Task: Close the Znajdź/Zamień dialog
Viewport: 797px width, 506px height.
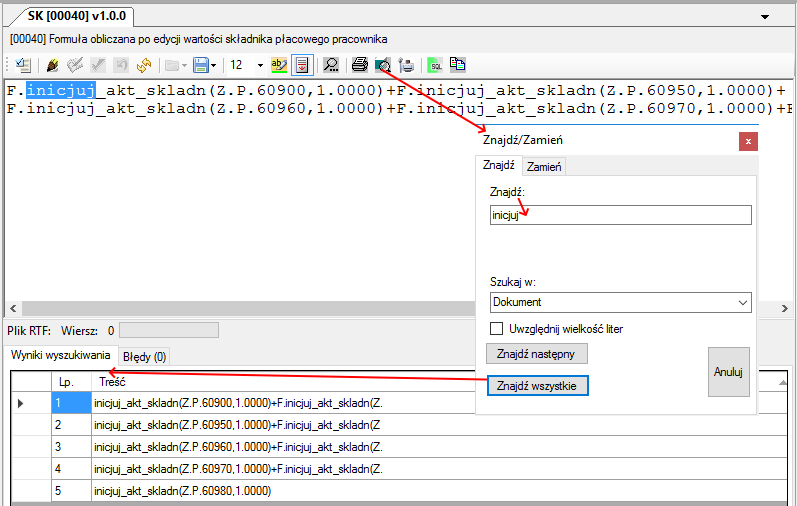Action: [x=748, y=141]
